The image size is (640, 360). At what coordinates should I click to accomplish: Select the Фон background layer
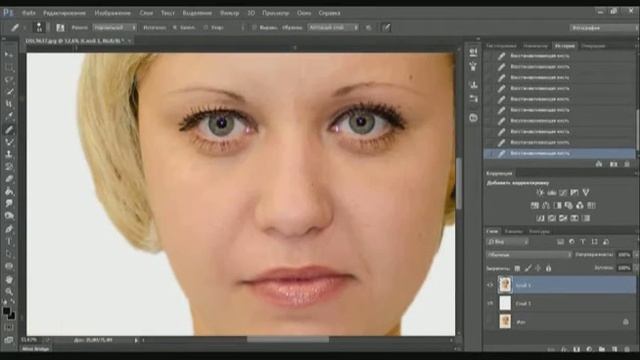coord(560,322)
